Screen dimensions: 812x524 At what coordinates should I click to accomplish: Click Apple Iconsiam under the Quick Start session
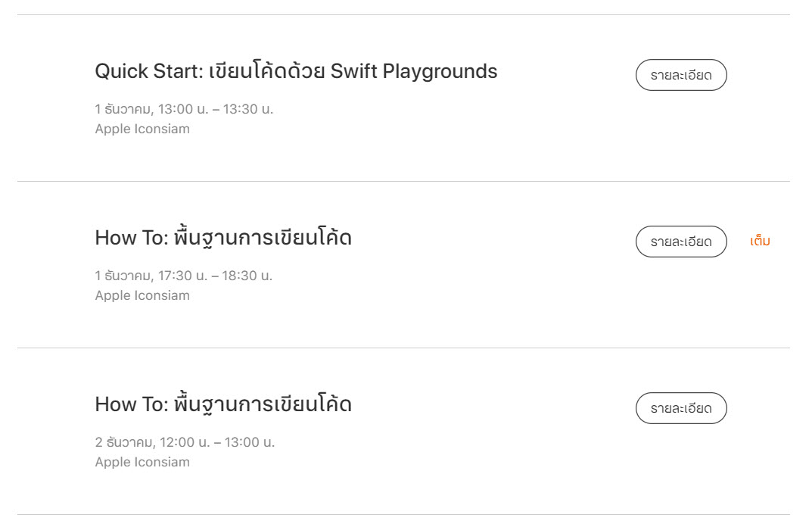[x=142, y=129]
